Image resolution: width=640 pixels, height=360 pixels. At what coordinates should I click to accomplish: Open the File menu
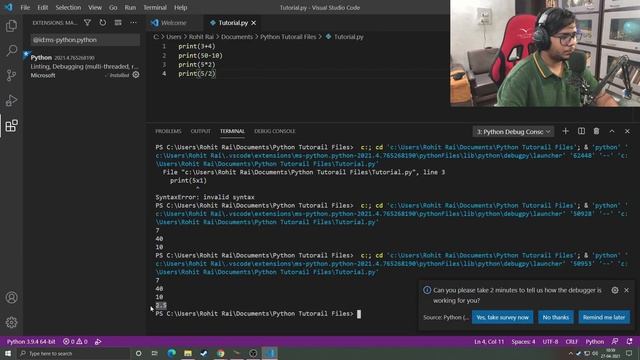pyautogui.click(x=25, y=7)
